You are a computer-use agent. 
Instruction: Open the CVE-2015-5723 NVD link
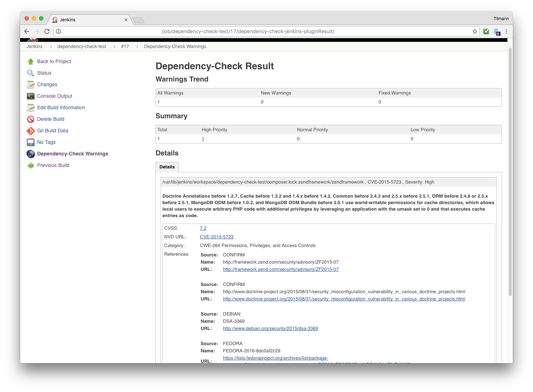[217, 237]
